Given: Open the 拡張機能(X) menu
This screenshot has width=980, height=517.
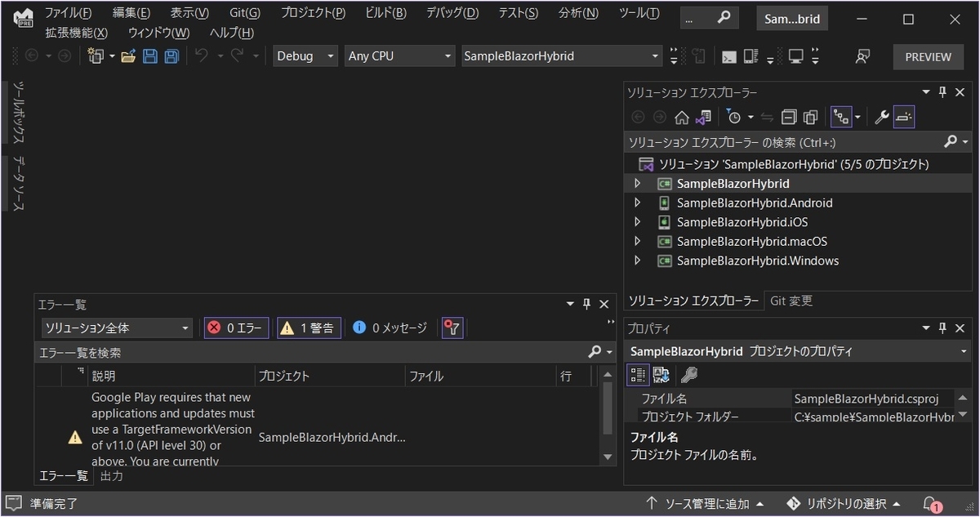Looking at the screenshot, I should tap(76, 32).
